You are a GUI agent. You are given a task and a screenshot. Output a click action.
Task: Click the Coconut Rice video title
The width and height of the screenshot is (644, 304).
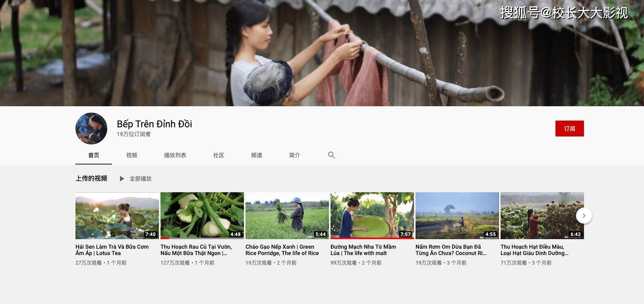(451, 250)
